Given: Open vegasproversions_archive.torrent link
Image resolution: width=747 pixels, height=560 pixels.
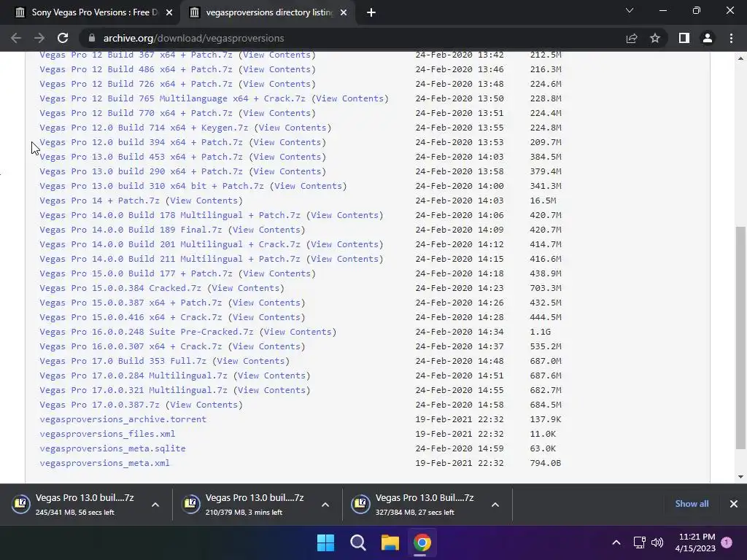Looking at the screenshot, I should [x=123, y=419].
